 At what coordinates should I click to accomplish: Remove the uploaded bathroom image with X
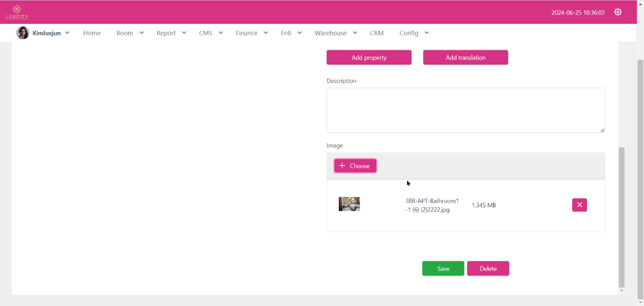(579, 205)
